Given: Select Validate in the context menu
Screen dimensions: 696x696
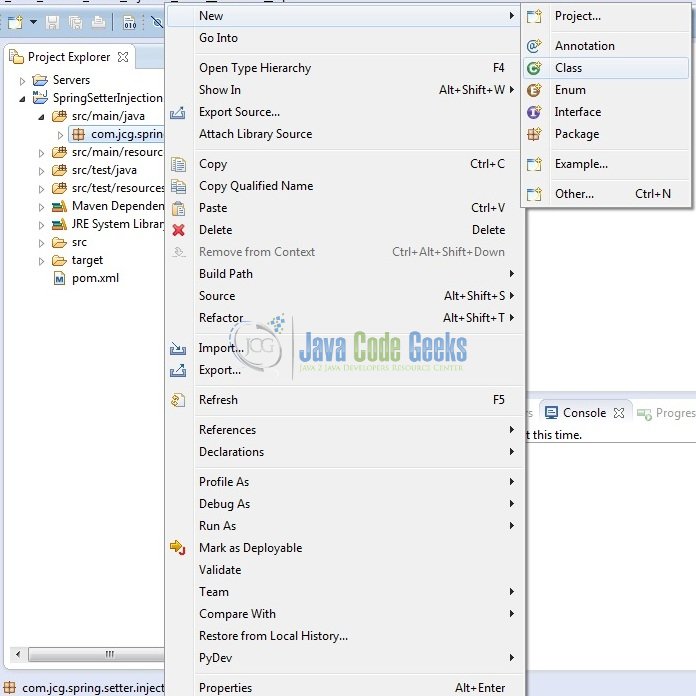Looking at the screenshot, I should [x=345, y=570].
